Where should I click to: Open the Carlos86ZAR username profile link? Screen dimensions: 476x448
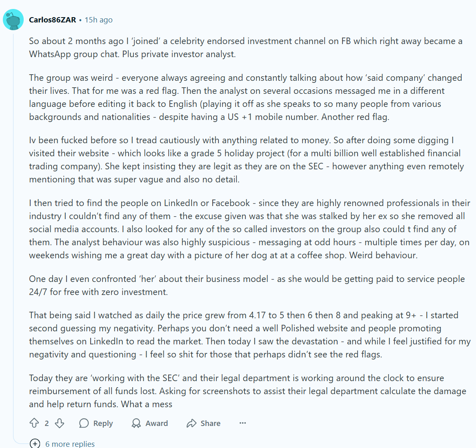point(52,20)
